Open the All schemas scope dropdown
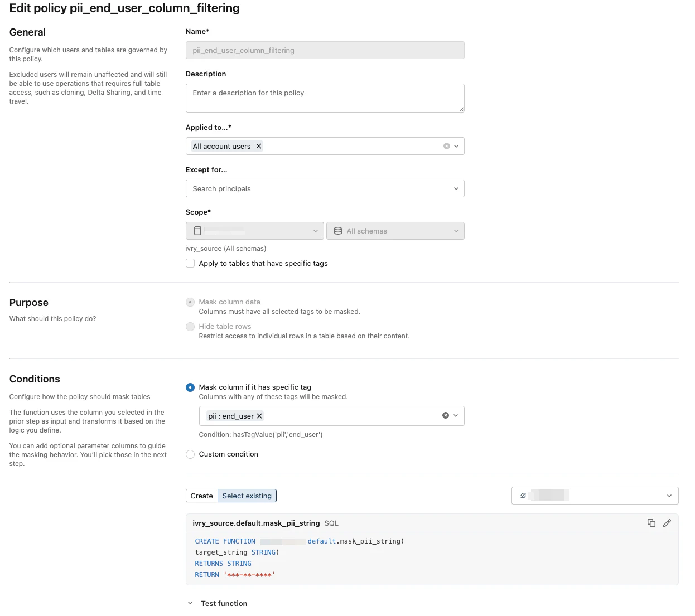Image resolution: width=695 pixels, height=616 pixels. 395,231
